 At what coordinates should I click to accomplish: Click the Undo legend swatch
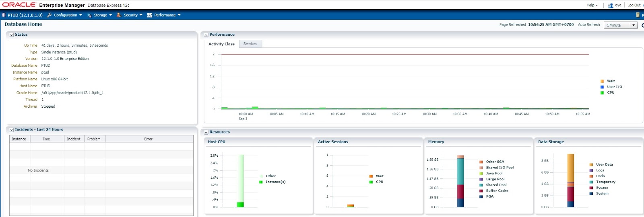(591, 176)
